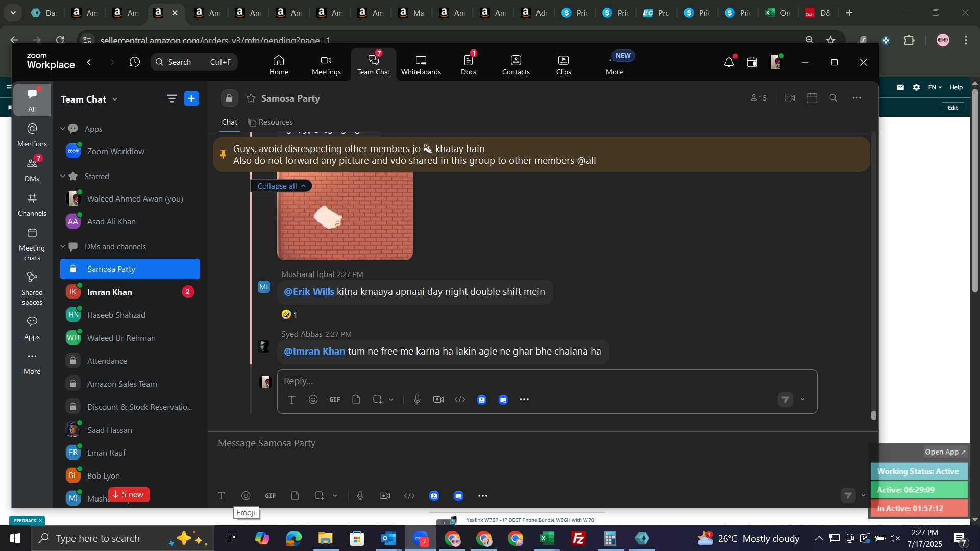Open Zoom Home tab

tap(279, 65)
